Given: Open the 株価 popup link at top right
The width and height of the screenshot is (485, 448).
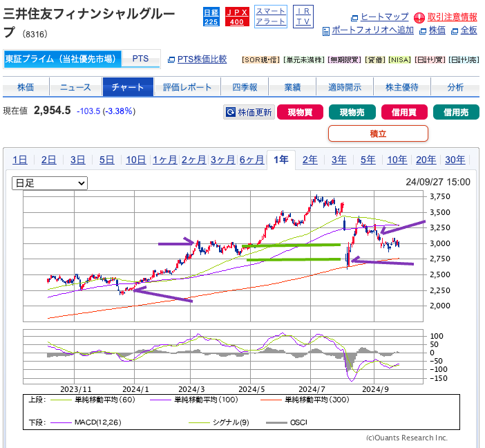Looking at the screenshot, I should pyautogui.click(x=437, y=30).
